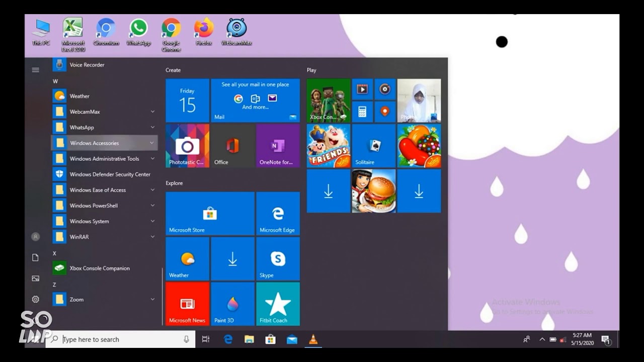This screenshot has width=644, height=362.
Task: Open the Office tile
Action: coord(232,146)
